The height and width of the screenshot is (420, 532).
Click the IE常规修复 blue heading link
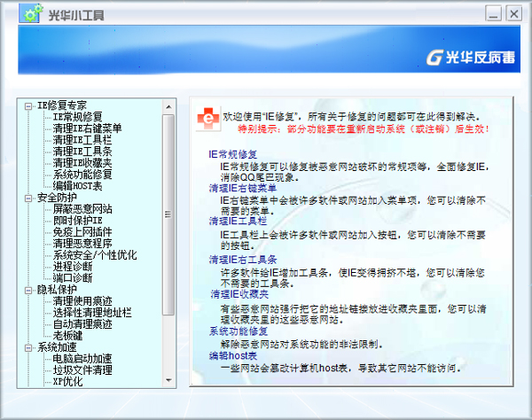232,154
